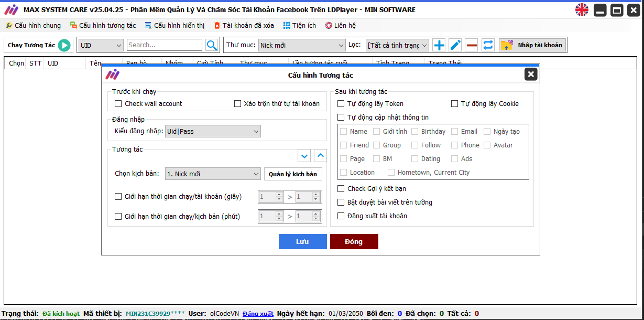The height and width of the screenshot is (320, 644).
Task: Open the Kiểu đăng nhập Uid|Pass dropdown
Action: coord(213,131)
